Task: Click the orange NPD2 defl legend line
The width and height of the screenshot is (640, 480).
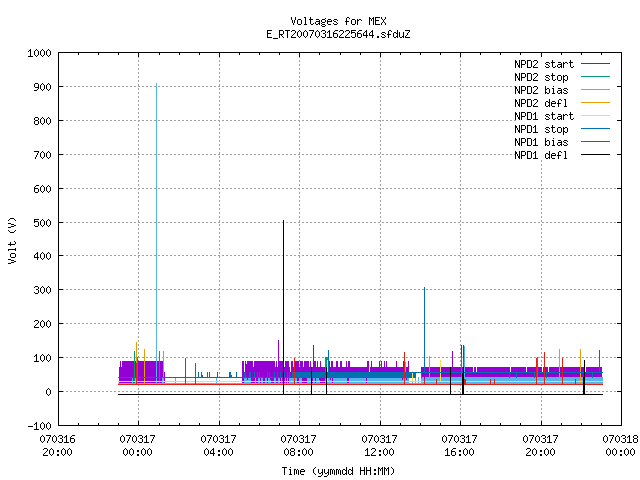Action: 595,102
